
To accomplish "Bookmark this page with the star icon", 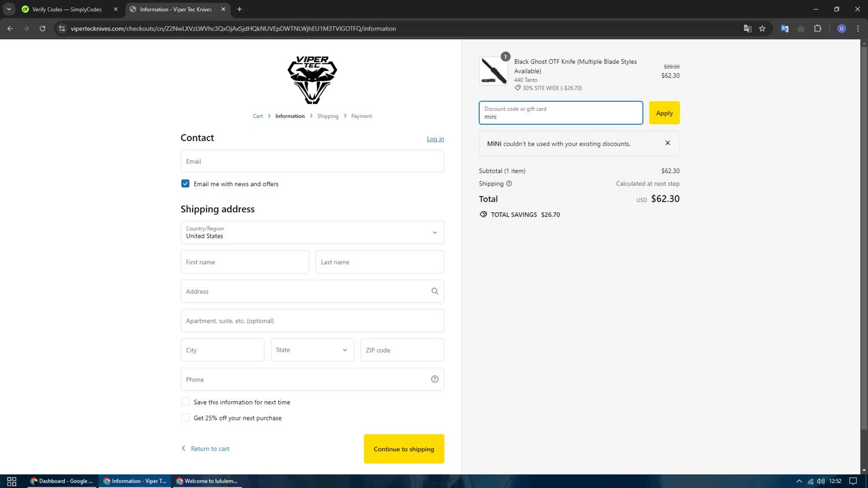I will pyautogui.click(x=762, y=28).
